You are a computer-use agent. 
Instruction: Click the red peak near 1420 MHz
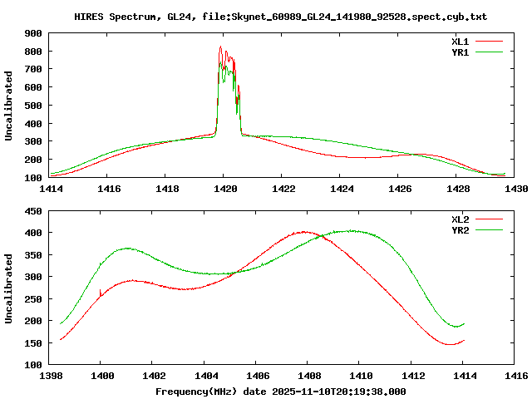point(220,47)
